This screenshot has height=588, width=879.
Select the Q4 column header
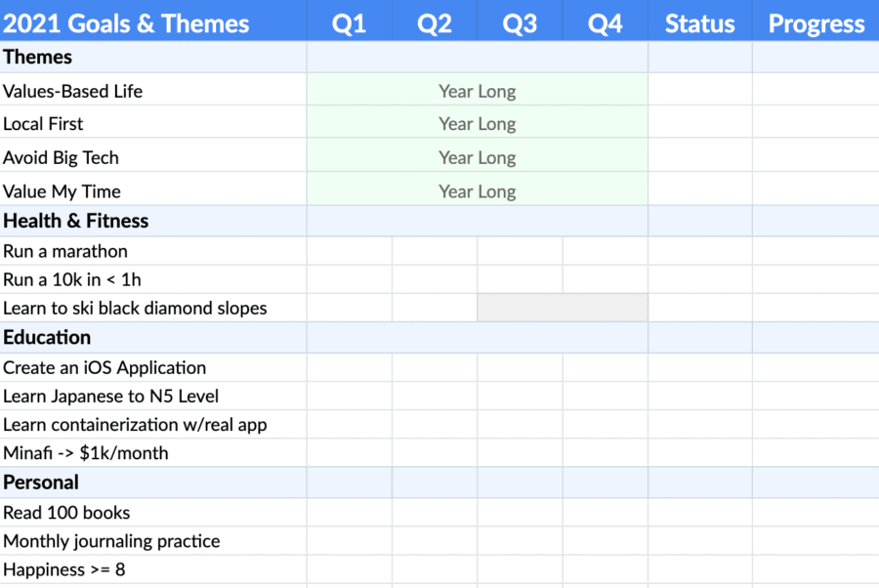(605, 21)
